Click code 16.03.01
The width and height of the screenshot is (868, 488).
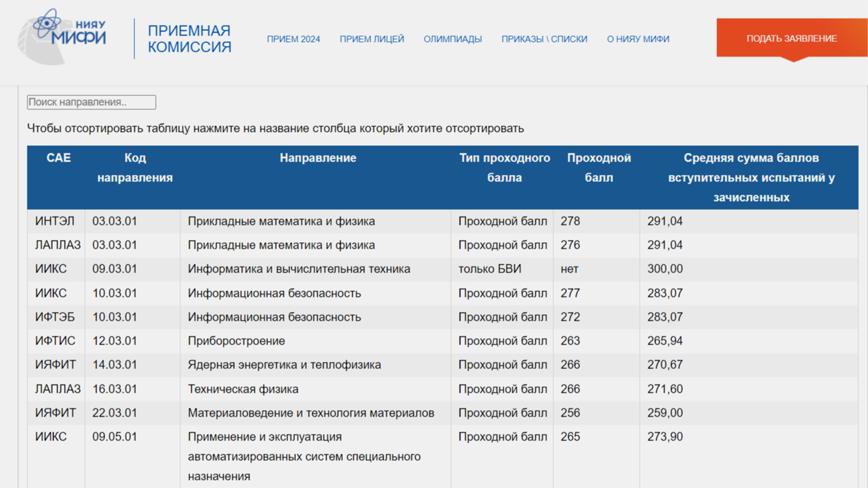[114, 389]
